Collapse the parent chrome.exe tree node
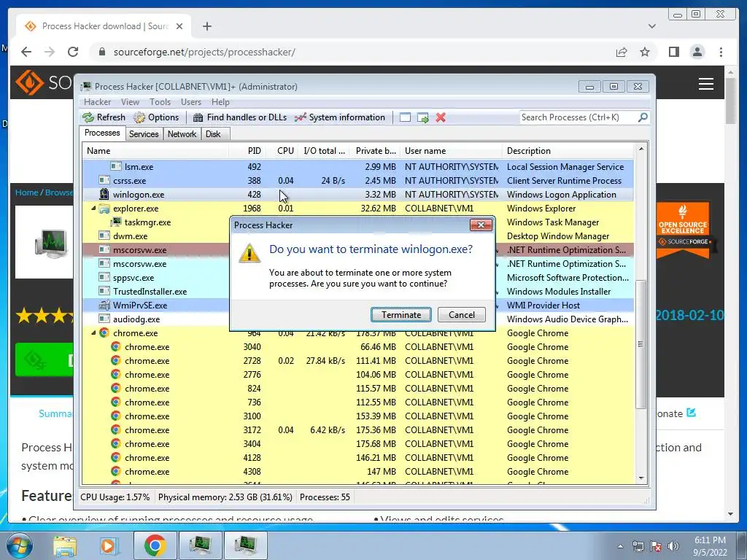Viewport: 747px width, 560px height. (93, 333)
